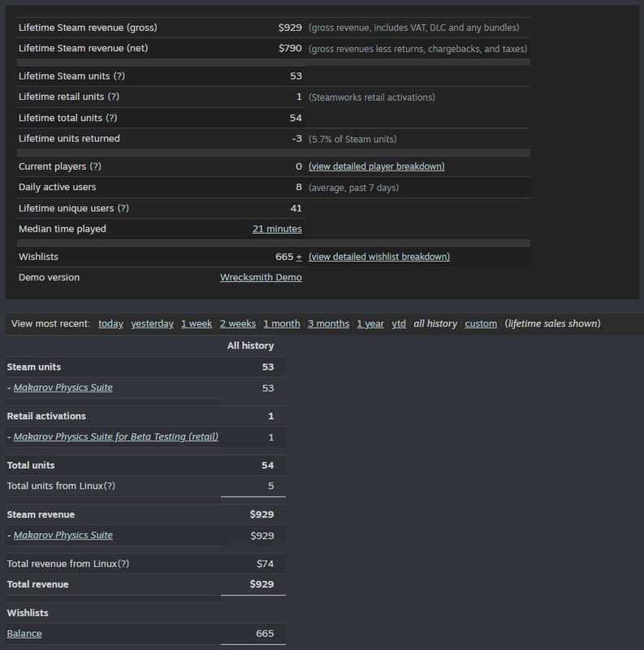Image resolution: width=644 pixels, height=650 pixels.
Task: Click the Retail activations row label
Action: pos(46,416)
